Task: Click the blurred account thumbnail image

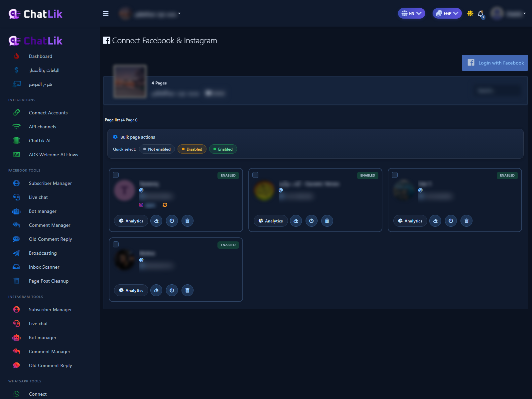Action: [130, 82]
